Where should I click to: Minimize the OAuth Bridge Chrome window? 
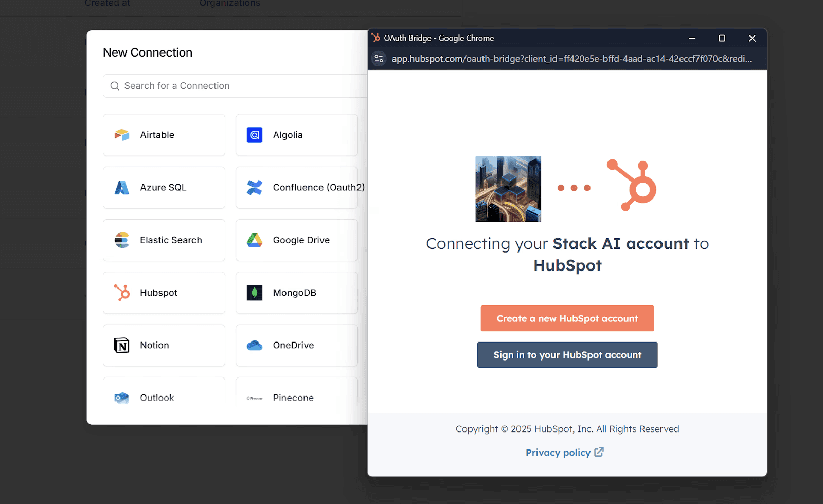pyautogui.click(x=692, y=38)
